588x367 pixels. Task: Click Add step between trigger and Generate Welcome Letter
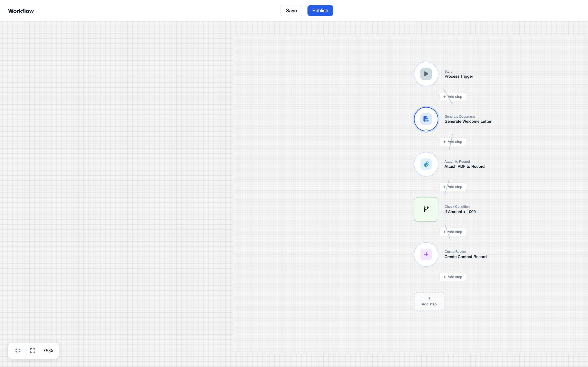452,96
